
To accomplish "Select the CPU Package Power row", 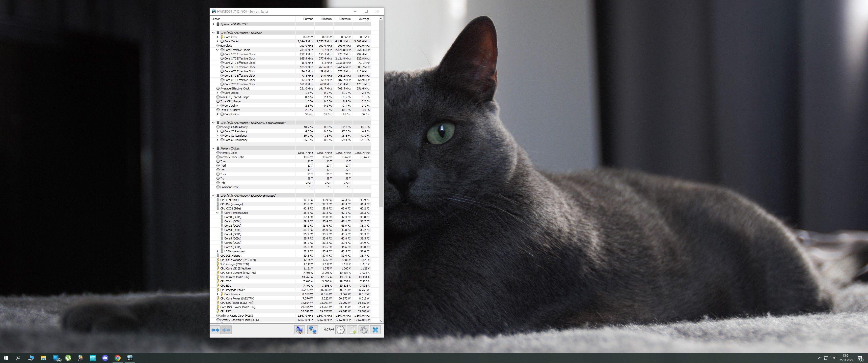I will (x=232, y=290).
